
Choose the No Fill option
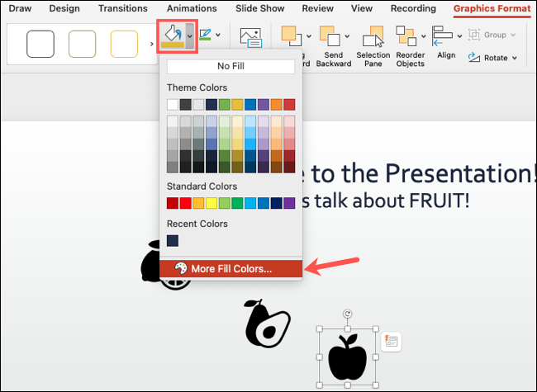click(x=230, y=68)
